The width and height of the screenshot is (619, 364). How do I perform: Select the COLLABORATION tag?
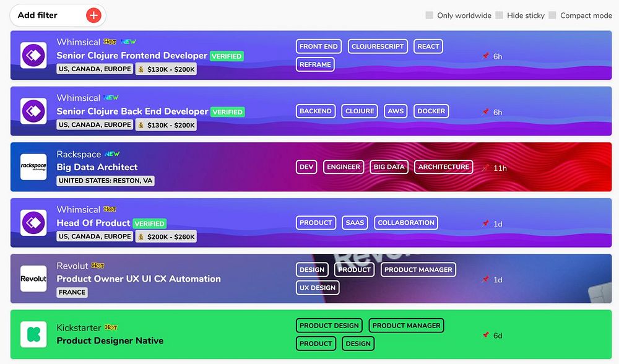[406, 223]
